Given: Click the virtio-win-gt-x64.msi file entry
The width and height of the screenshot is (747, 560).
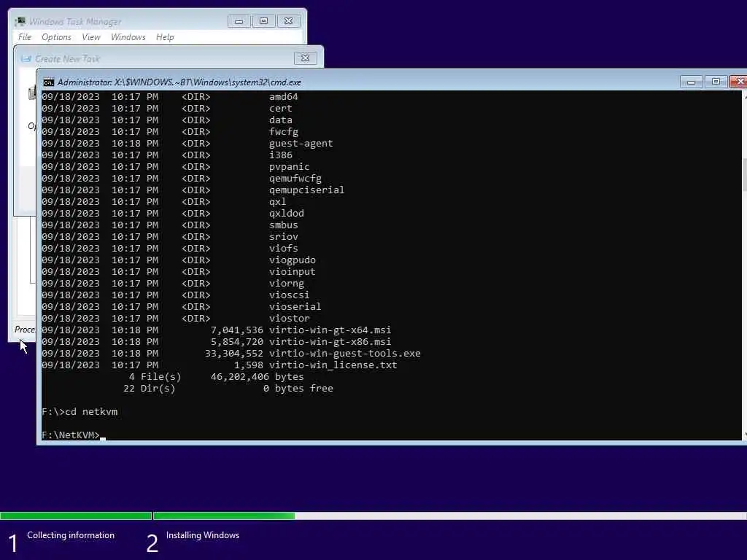Looking at the screenshot, I should [330, 330].
